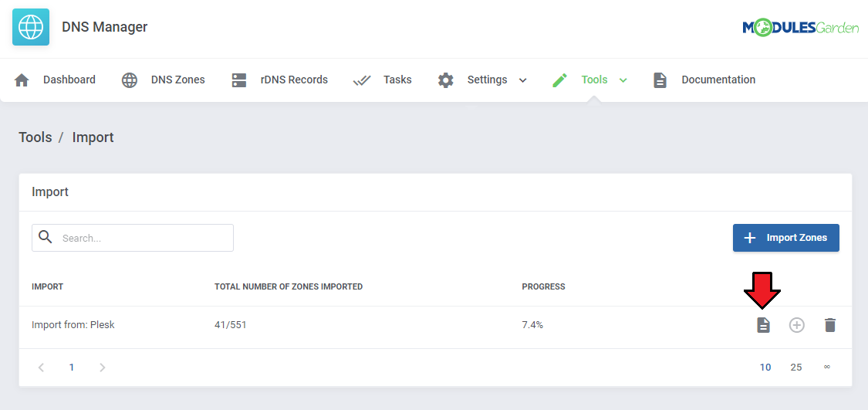Go to previous page arrow
The image size is (868, 410).
(41, 367)
